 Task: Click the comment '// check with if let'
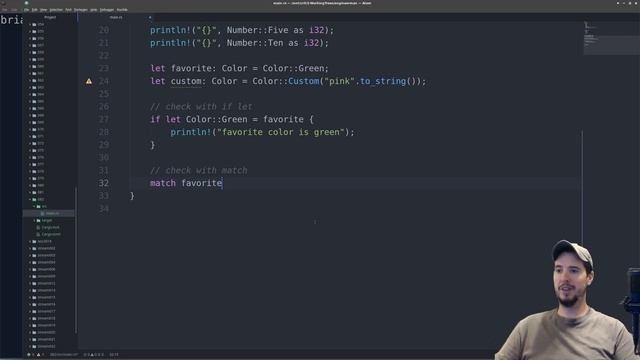(x=201, y=107)
